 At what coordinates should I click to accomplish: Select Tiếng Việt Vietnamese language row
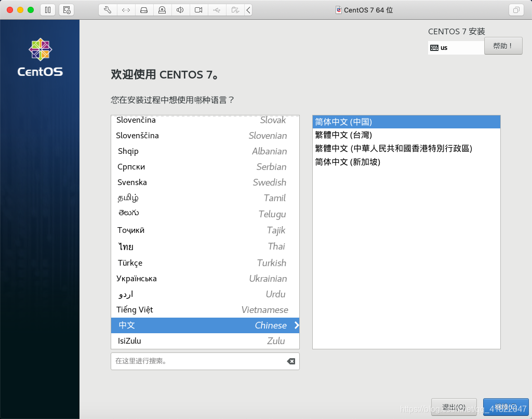(205, 310)
